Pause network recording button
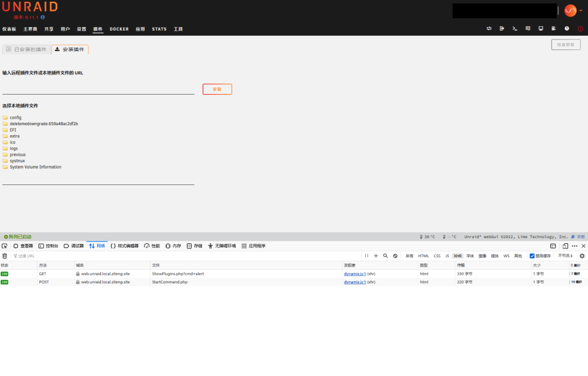The width and height of the screenshot is (588, 376). pos(366,256)
